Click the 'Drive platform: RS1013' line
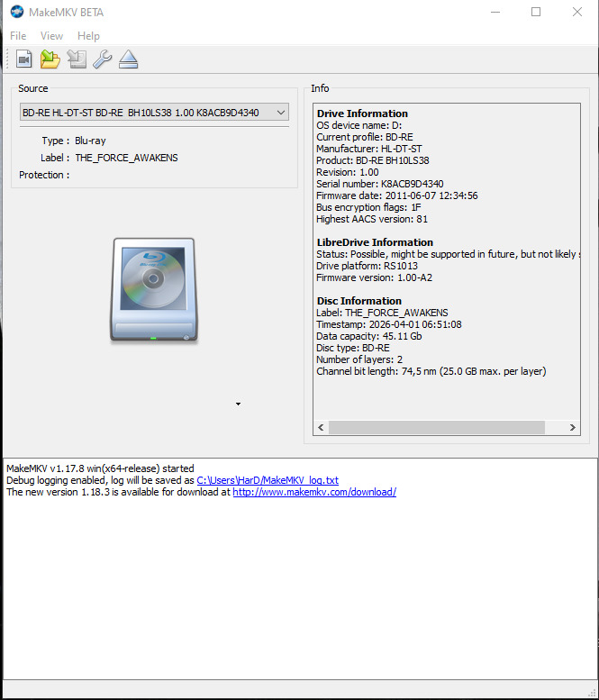 367,266
